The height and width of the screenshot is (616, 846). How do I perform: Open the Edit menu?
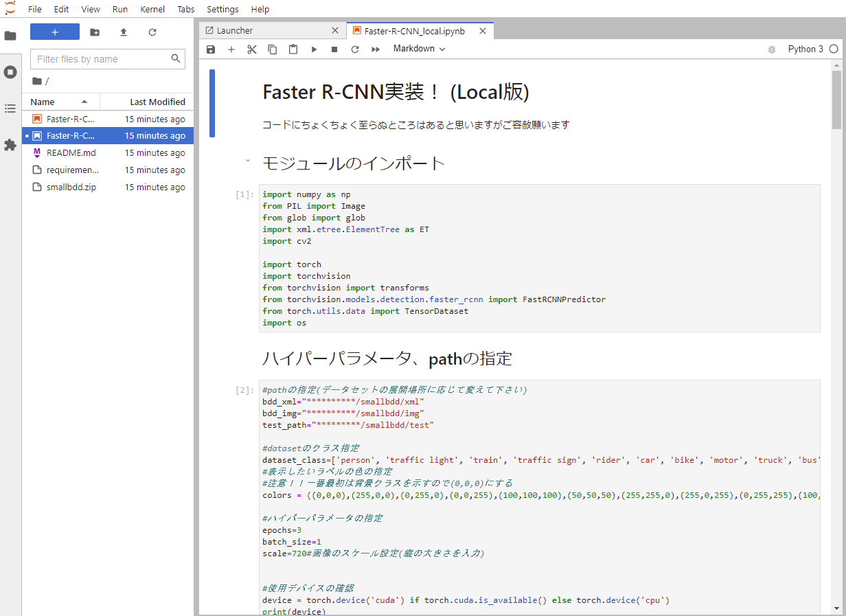tap(61, 9)
